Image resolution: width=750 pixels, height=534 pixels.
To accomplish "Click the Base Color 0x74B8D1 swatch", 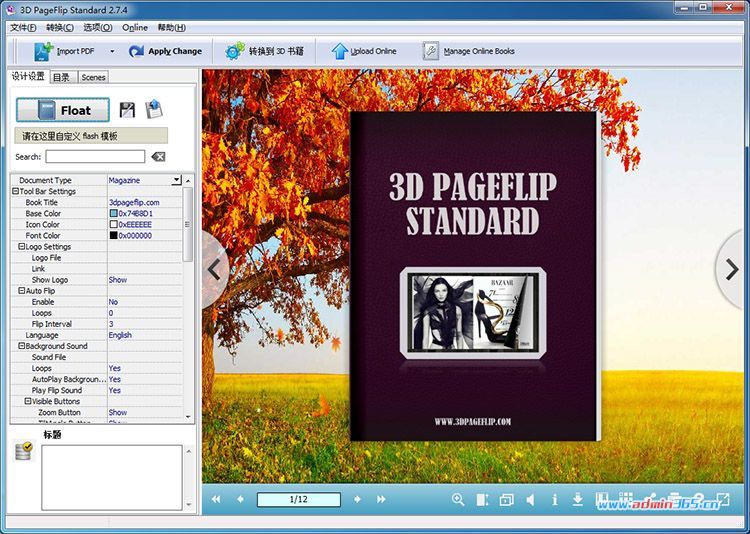I will [113, 213].
